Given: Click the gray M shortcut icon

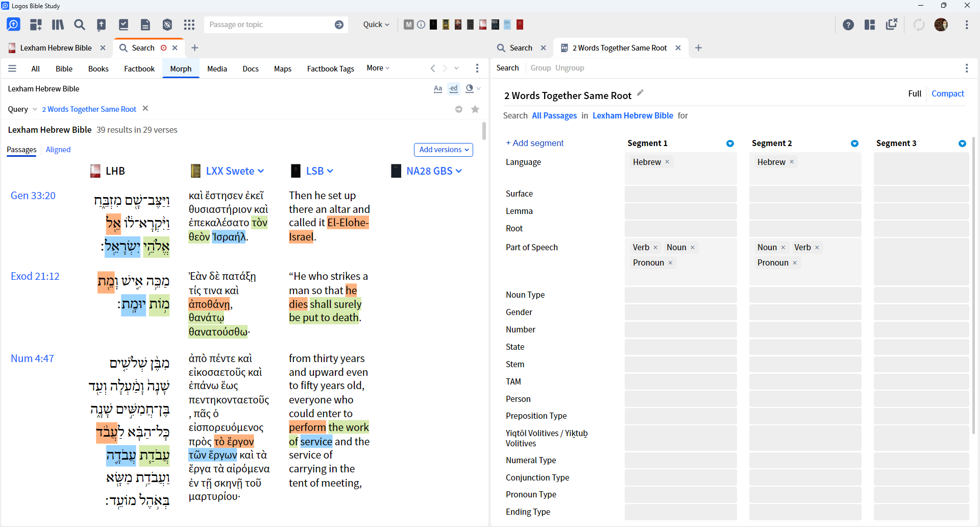Looking at the screenshot, I should pyautogui.click(x=408, y=25).
